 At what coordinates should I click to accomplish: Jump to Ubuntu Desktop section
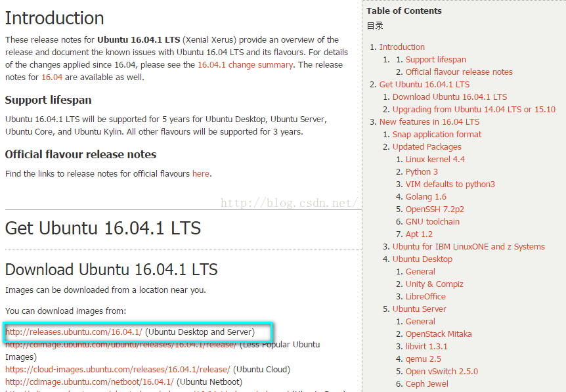[422, 259]
